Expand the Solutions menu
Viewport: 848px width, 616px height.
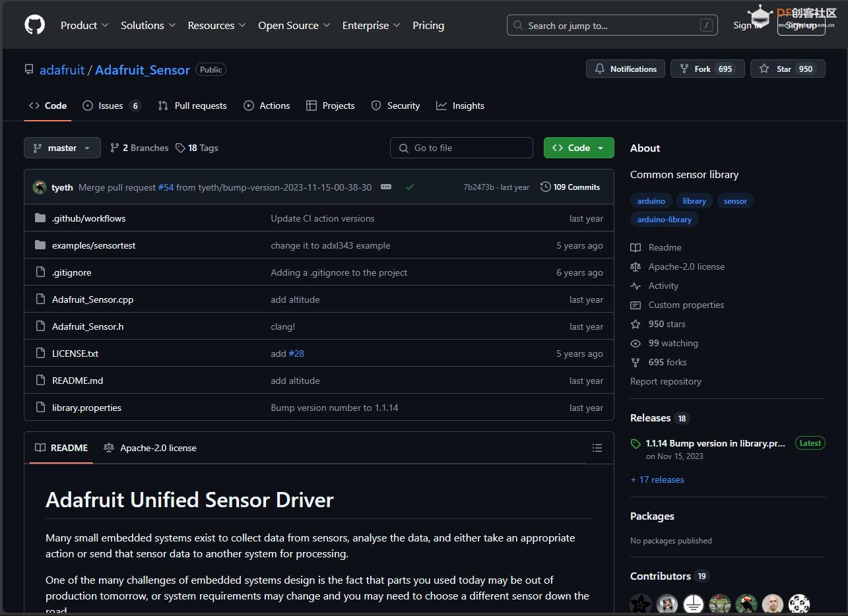coord(148,25)
